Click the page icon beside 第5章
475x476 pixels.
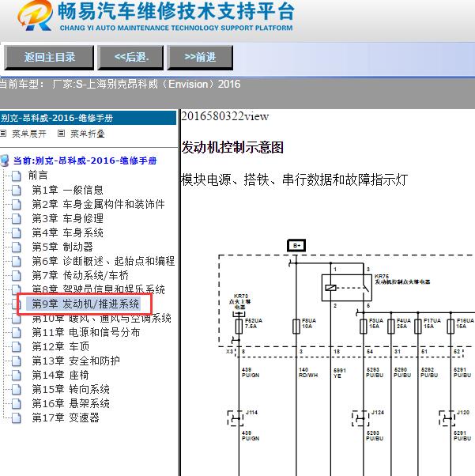pyautogui.click(x=17, y=247)
